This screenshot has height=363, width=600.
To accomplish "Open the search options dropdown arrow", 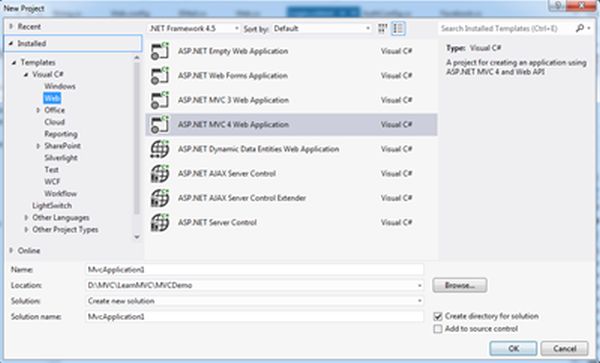I will pyautogui.click(x=589, y=28).
